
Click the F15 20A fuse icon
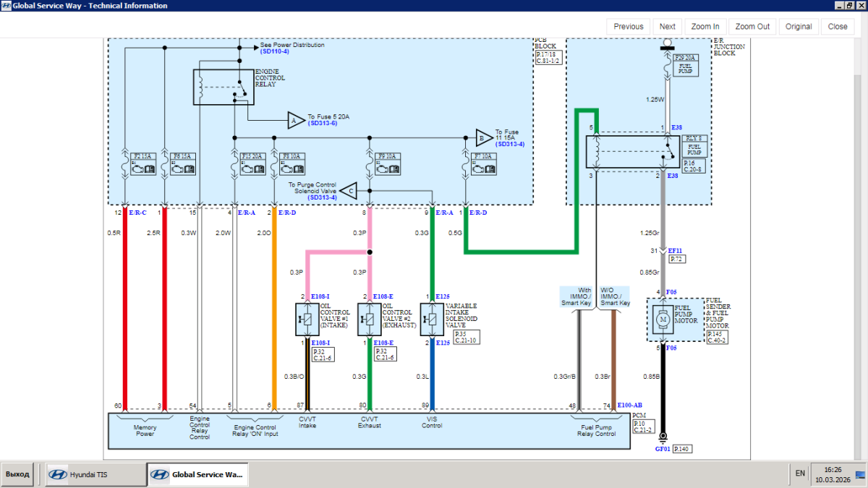(253, 165)
